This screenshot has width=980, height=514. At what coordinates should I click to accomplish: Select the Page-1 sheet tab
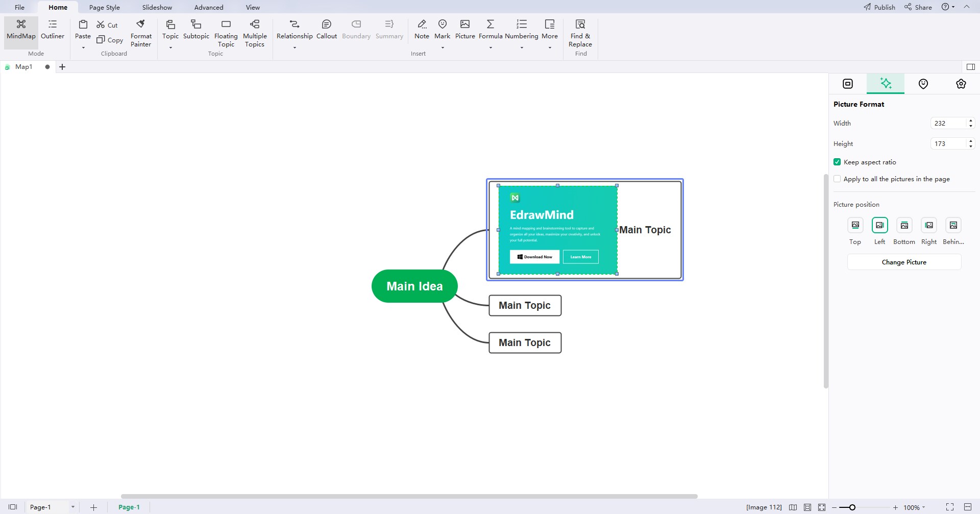(129, 507)
